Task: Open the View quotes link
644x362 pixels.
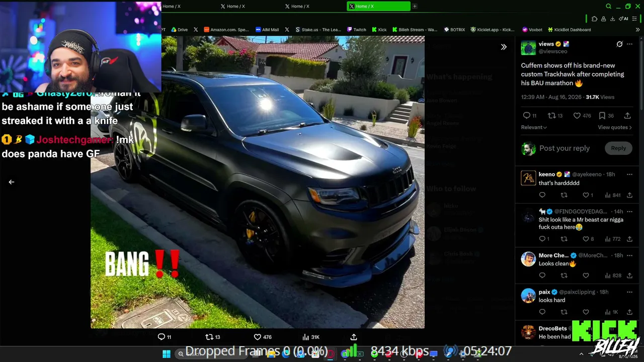Action: [x=615, y=127]
